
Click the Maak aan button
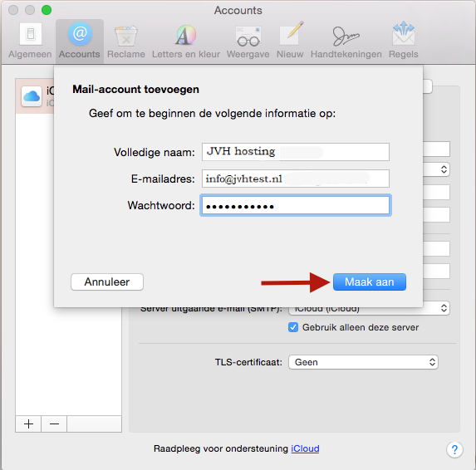point(370,282)
